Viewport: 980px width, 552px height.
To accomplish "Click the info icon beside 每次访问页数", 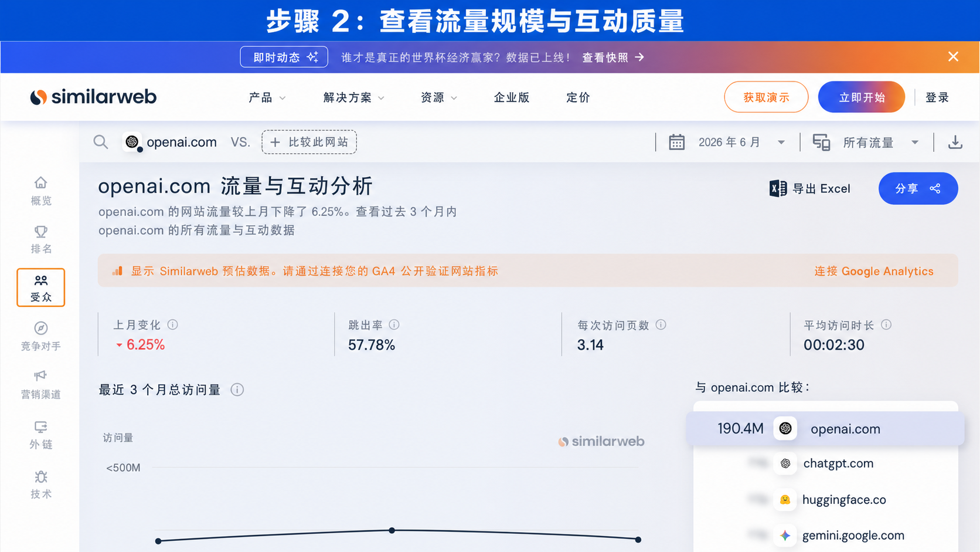I will pos(661,324).
